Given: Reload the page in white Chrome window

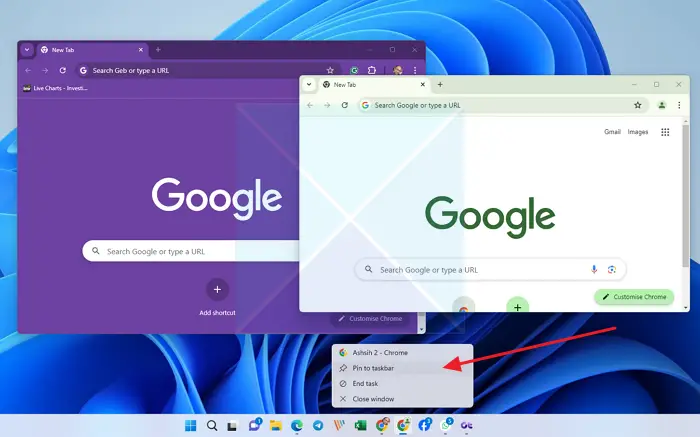Looking at the screenshot, I should 345,105.
